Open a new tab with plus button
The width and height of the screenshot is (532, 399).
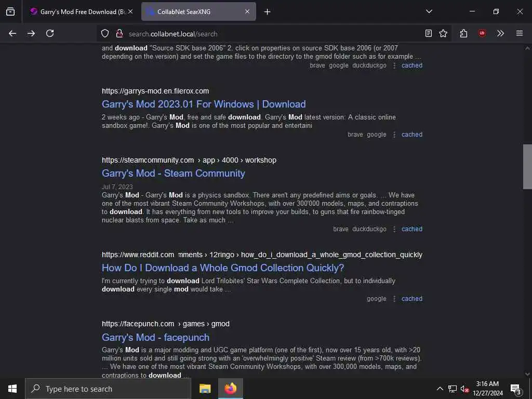(x=268, y=12)
